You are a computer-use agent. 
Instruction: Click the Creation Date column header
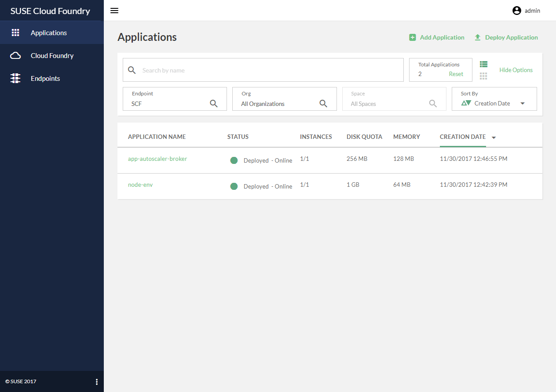click(463, 137)
